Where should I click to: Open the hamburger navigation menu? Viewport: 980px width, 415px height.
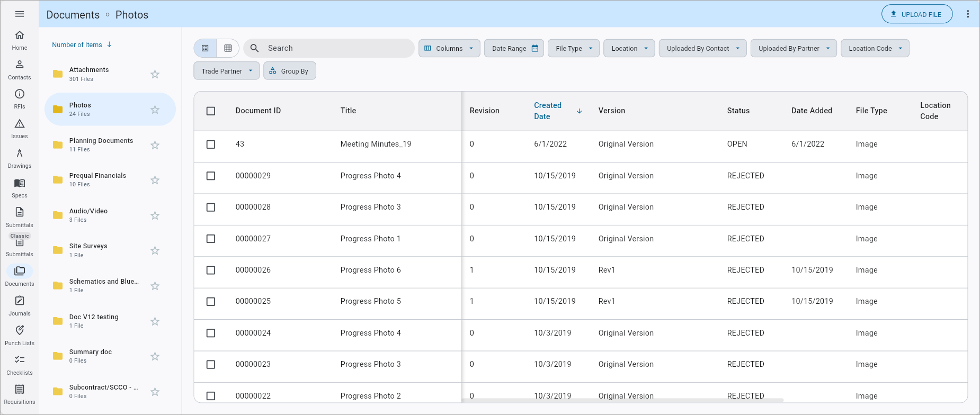coord(20,14)
